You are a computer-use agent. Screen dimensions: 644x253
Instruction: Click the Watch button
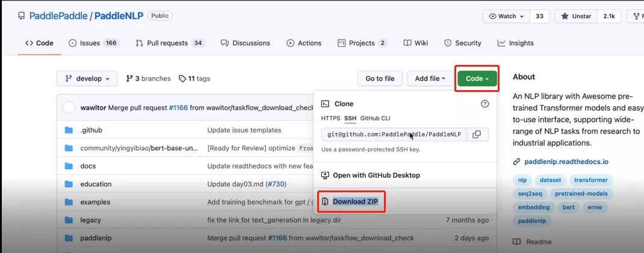(x=506, y=16)
